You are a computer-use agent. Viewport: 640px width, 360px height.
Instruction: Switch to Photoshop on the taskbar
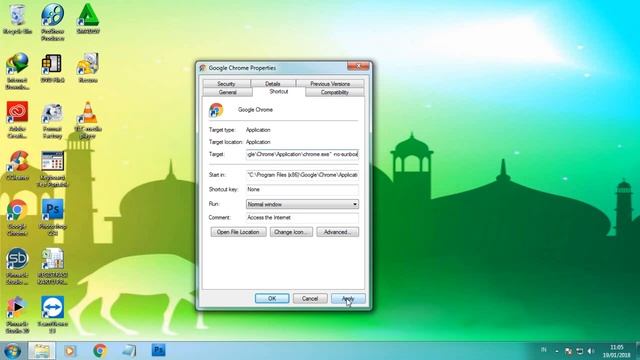pyautogui.click(x=158, y=350)
